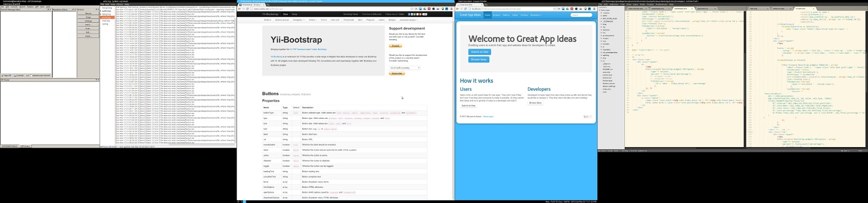Click the reload icon in Great App Ideas Chrome window
Screen dimensions: 868x203
tap(465, 9)
